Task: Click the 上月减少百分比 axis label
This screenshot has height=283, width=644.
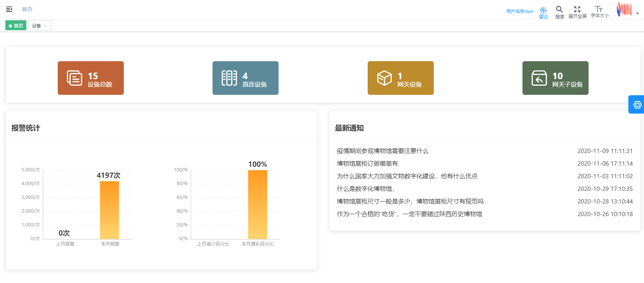Action: [x=213, y=244]
